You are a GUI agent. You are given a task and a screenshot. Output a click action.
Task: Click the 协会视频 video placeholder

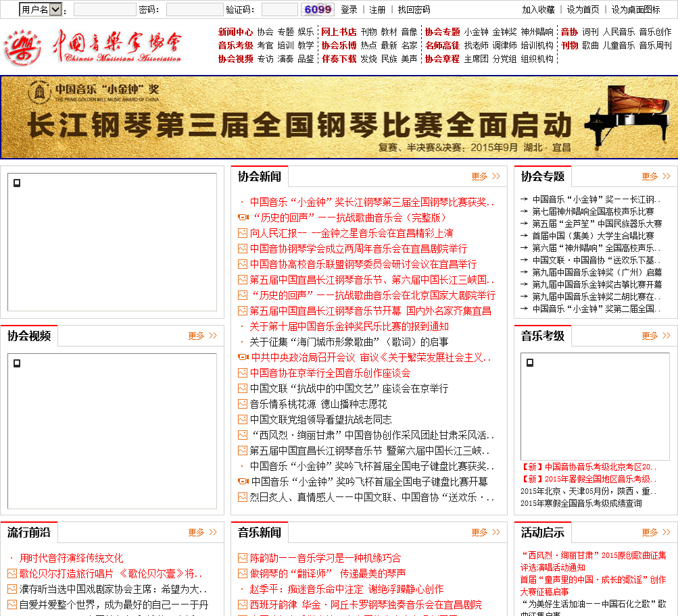click(x=112, y=431)
